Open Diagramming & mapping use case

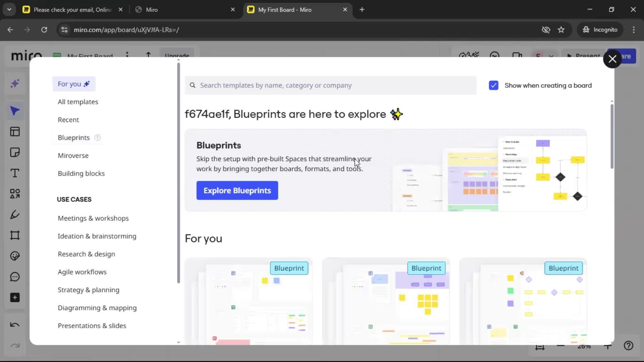pos(97,308)
